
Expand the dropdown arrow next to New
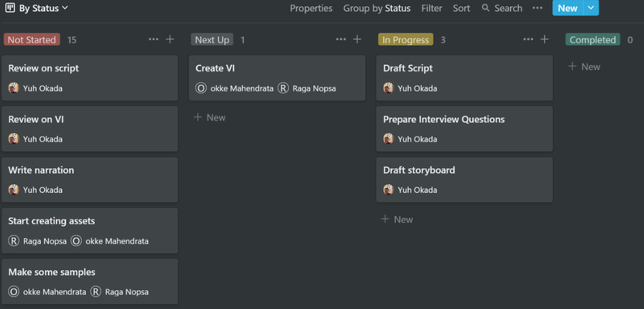click(591, 8)
